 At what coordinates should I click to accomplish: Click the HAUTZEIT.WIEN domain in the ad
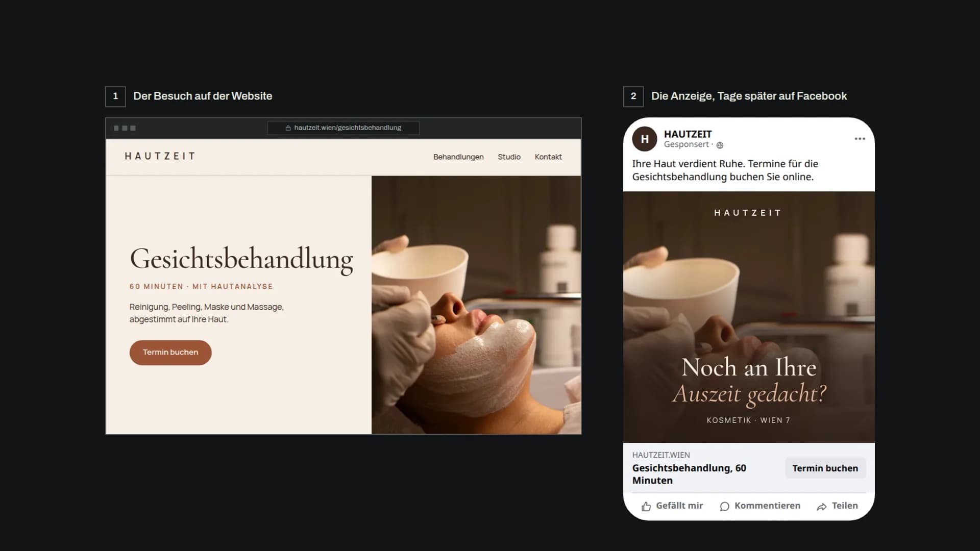coord(661,455)
